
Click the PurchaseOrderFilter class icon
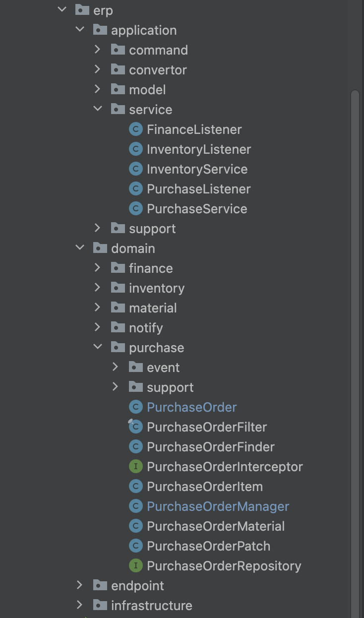135,427
